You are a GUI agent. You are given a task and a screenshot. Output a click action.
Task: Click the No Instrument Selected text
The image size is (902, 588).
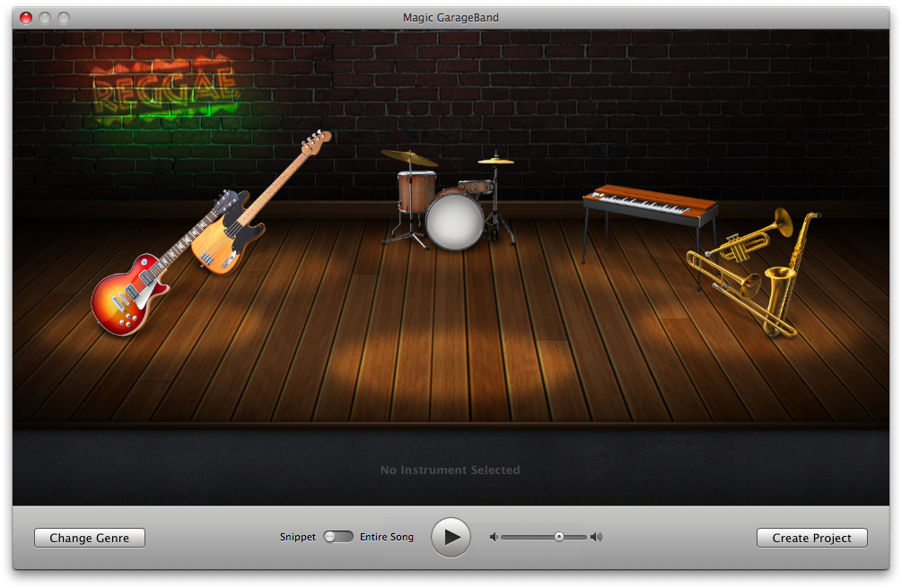click(x=450, y=470)
